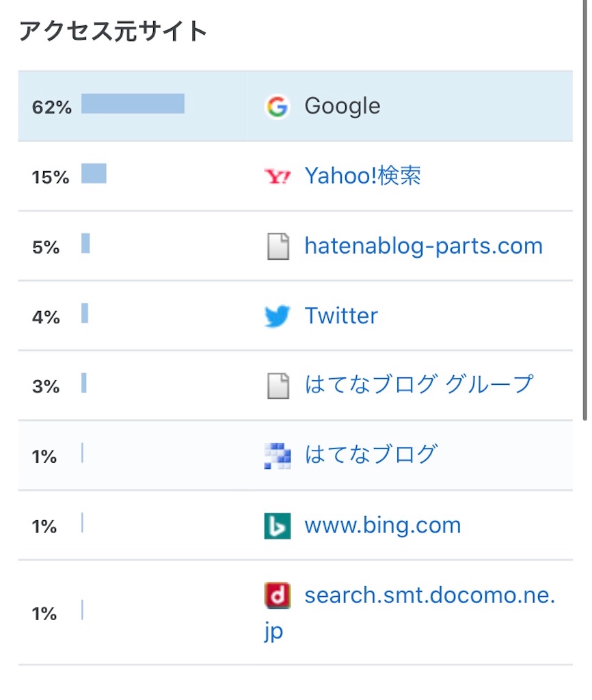Click the 62% bar for Google

tap(133, 104)
